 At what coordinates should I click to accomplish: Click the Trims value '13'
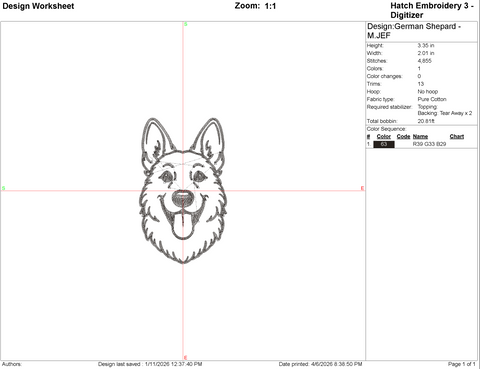point(421,84)
